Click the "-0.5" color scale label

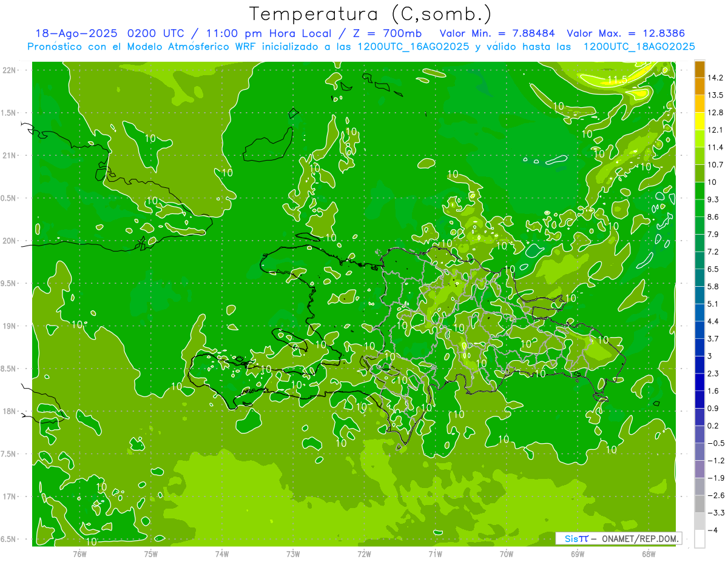[716, 443]
